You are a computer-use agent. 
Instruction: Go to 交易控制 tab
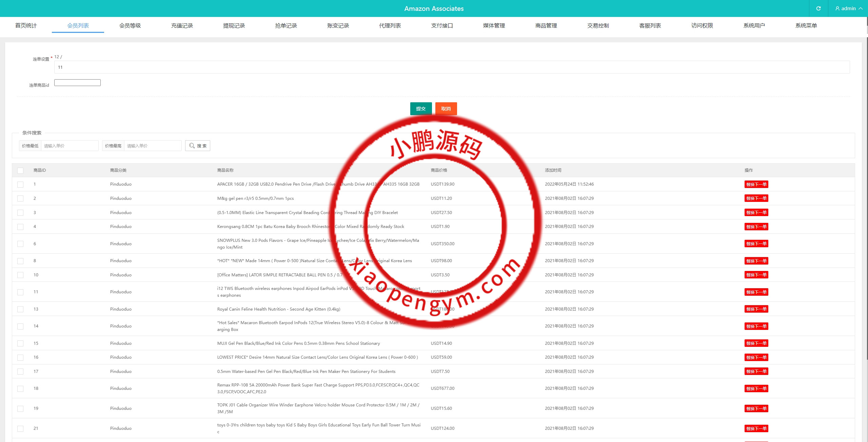pyautogui.click(x=598, y=25)
